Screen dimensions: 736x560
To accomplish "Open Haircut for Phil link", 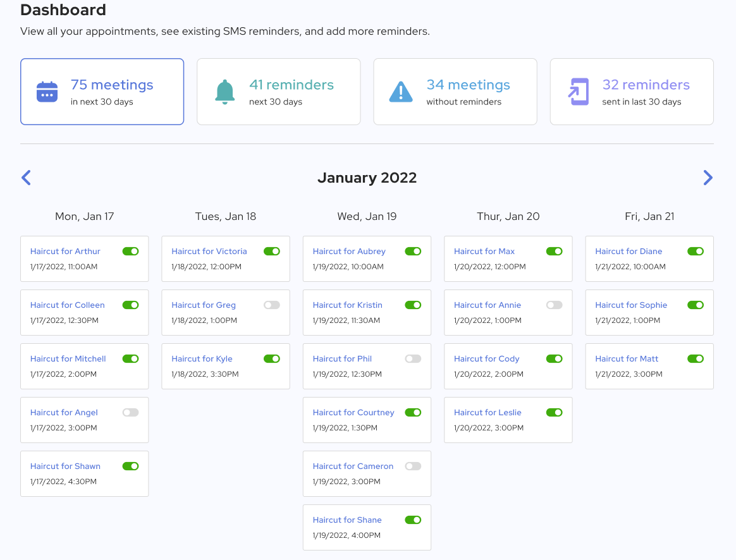I will pyautogui.click(x=342, y=359).
